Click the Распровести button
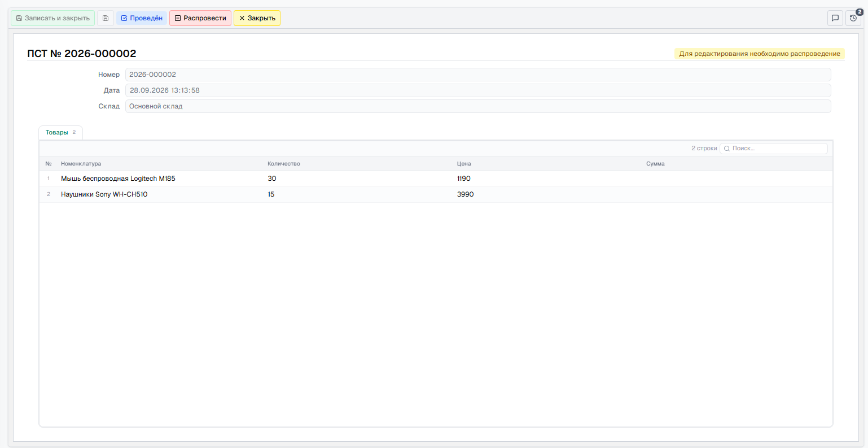This screenshot has height=448, width=868. point(200,18)
